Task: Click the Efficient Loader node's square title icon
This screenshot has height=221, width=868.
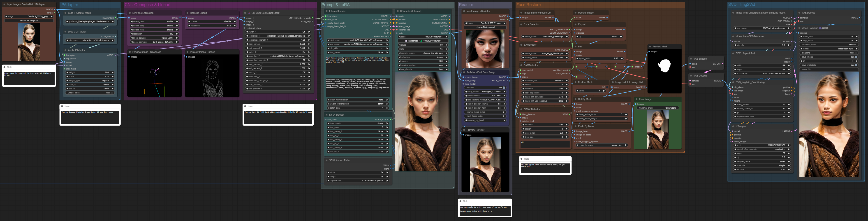Action: (326, 11)
